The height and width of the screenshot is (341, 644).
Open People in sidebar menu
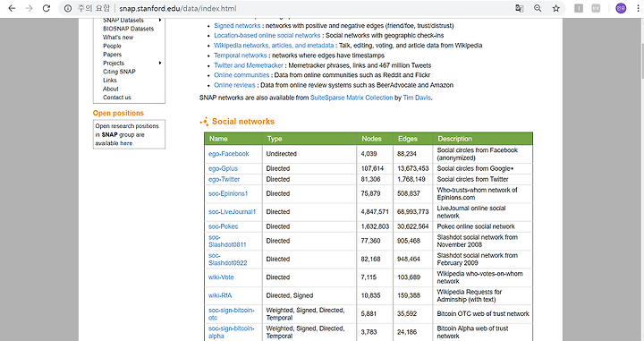click(112, 46)
